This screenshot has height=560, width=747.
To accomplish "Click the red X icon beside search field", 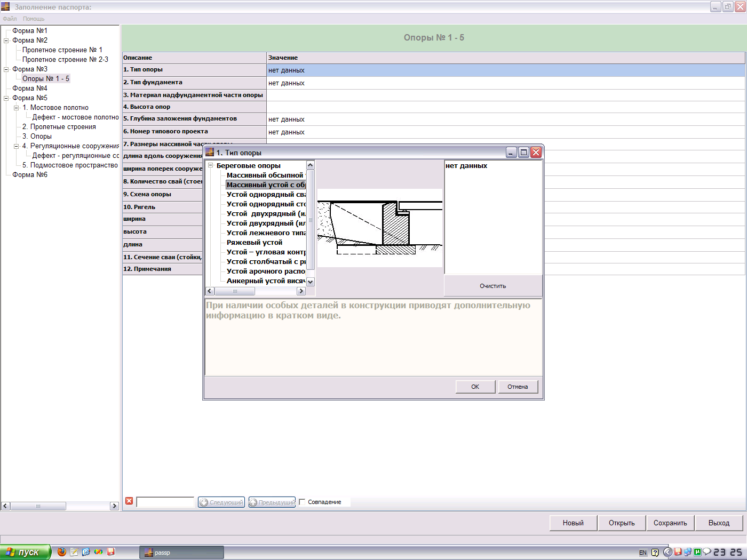I will (129, 501).
